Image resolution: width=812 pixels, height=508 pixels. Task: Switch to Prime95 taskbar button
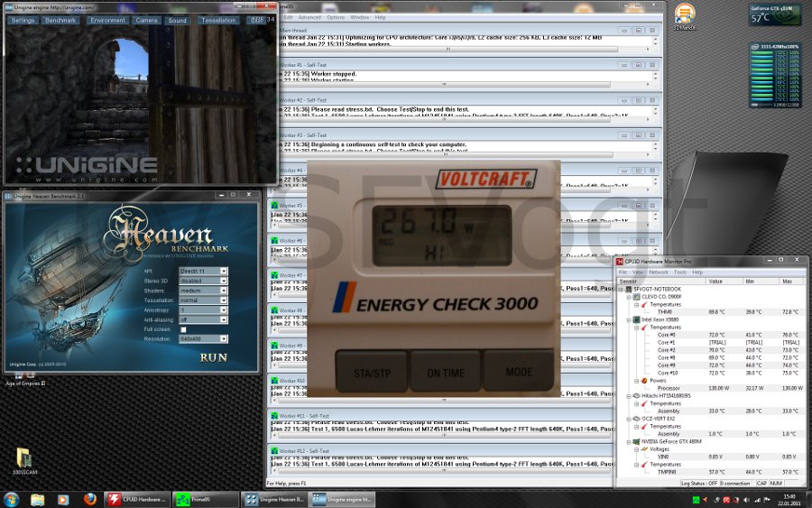point(205,500)
